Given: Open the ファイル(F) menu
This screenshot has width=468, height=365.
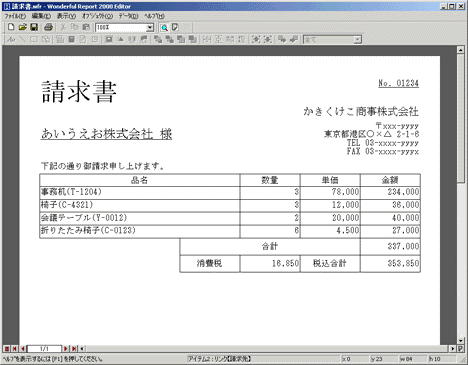Looking at the screenshot, I should click(x=15, y=16).
